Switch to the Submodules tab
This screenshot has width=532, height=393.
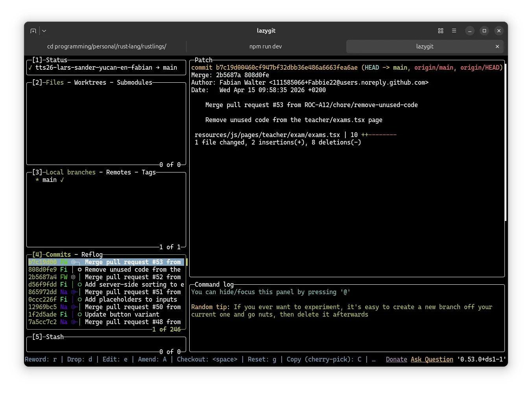pos(135,83)
